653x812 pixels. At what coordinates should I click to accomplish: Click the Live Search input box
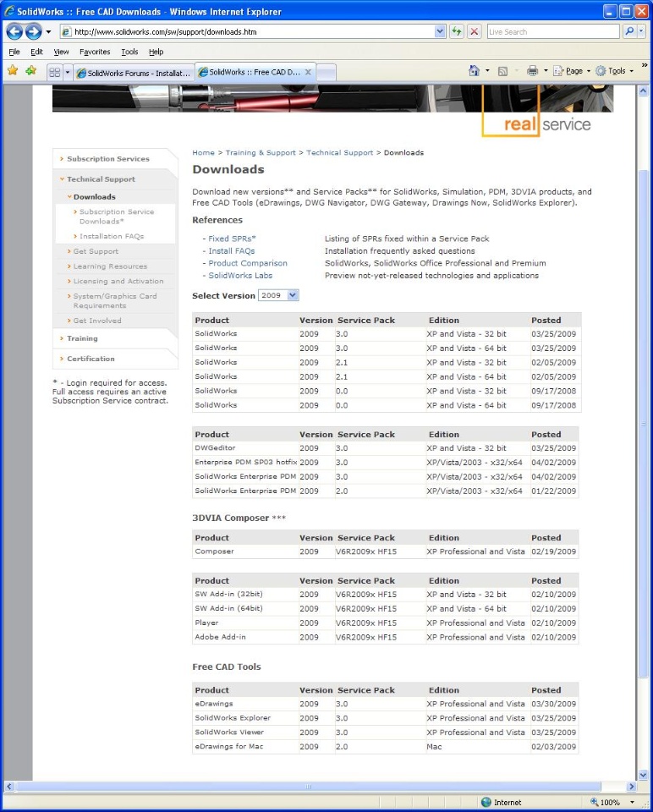coord(553,31)
